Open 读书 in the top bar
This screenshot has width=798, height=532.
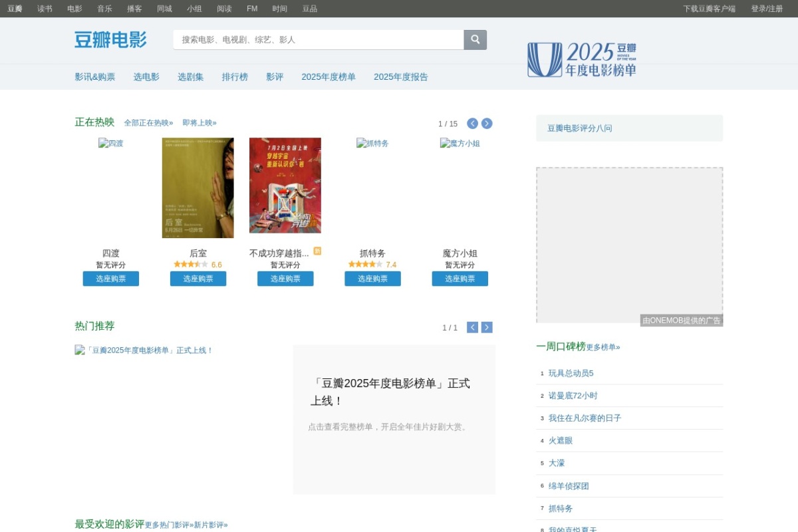[x=45, y=9]
